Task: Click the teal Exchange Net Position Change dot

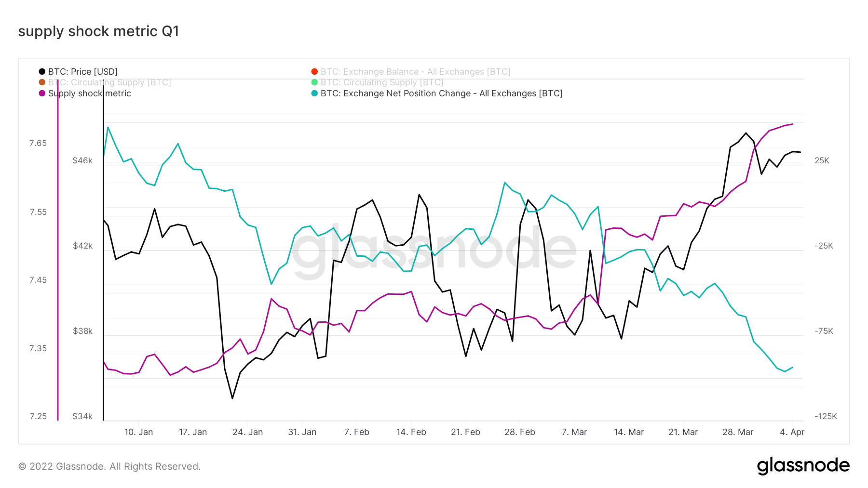Action: (x=314, y=93)
